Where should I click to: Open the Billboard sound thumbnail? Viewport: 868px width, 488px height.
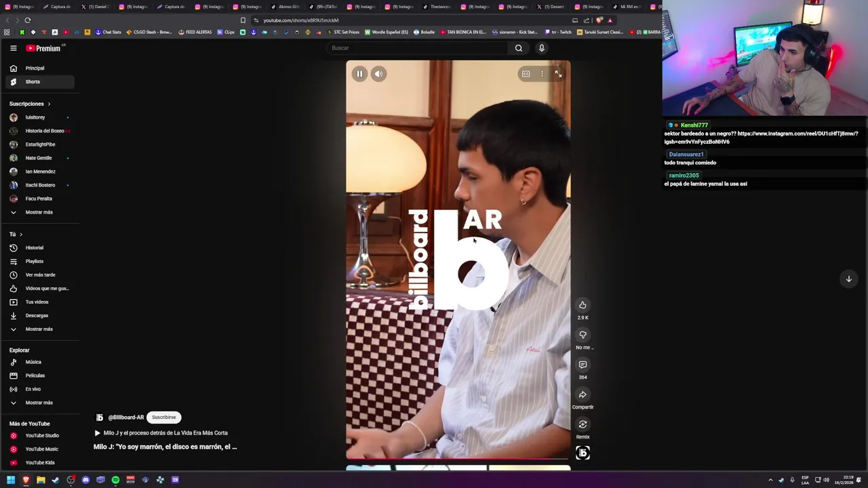coord(583,453)
